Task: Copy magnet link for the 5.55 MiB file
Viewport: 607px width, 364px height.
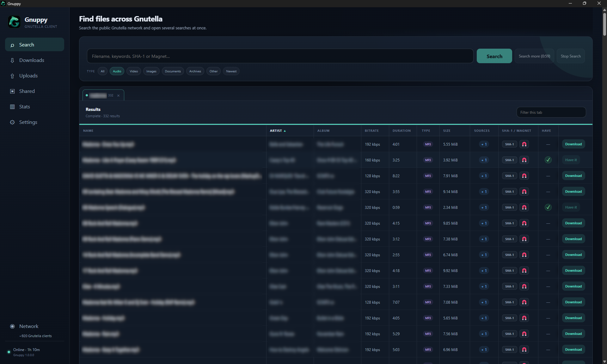Action: [x=524, y=144]
